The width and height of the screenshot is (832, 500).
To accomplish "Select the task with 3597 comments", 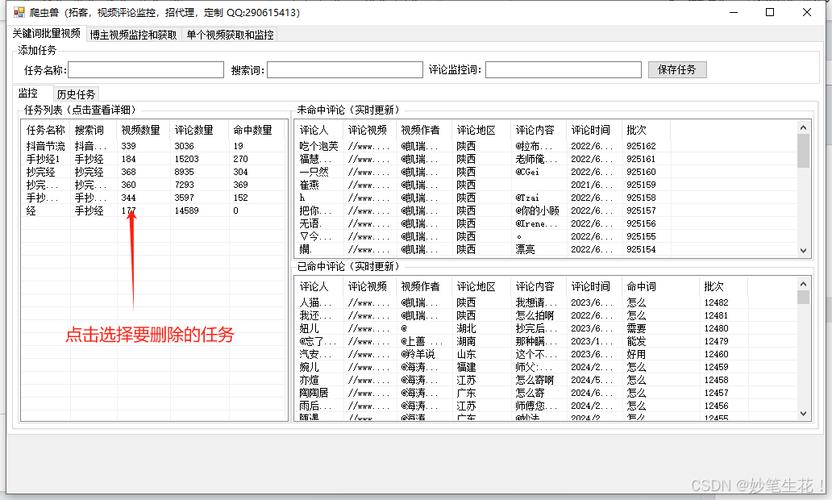I will [154, 197].
